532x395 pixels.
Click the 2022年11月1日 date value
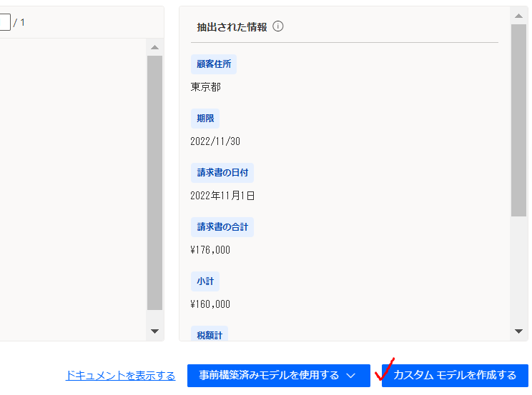pos(222,196)
